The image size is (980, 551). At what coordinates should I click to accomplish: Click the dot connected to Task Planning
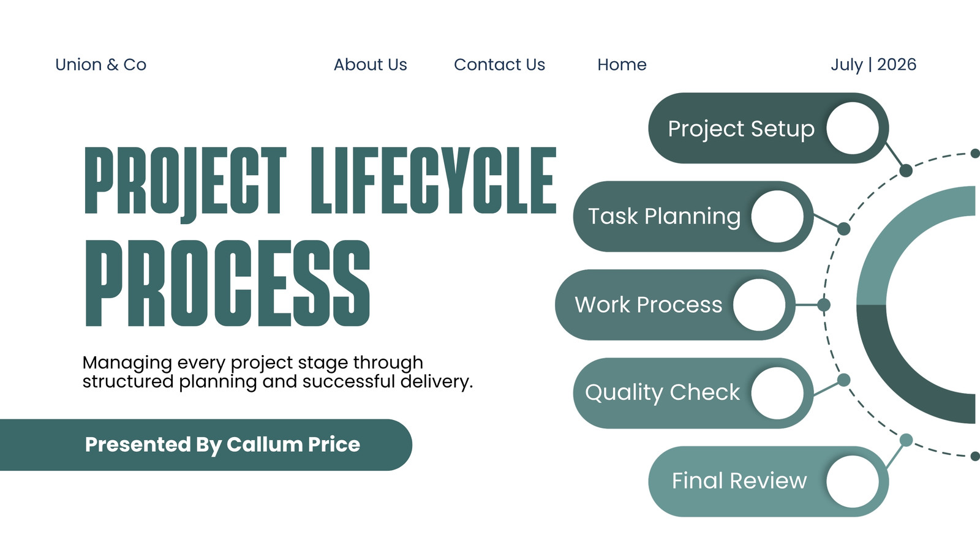click(843, 229)
